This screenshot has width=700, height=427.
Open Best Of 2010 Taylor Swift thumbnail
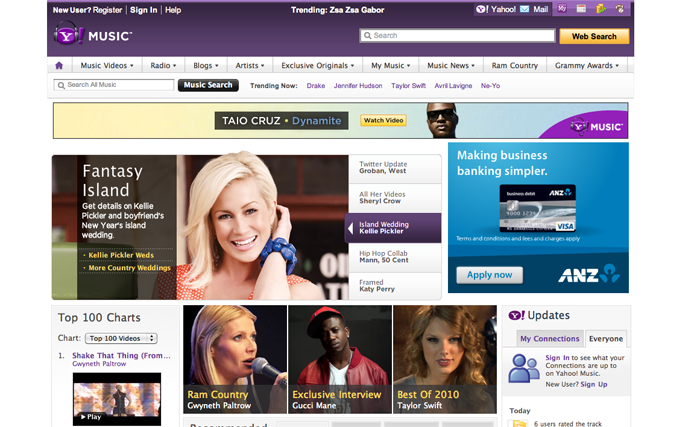coord(445,359)
